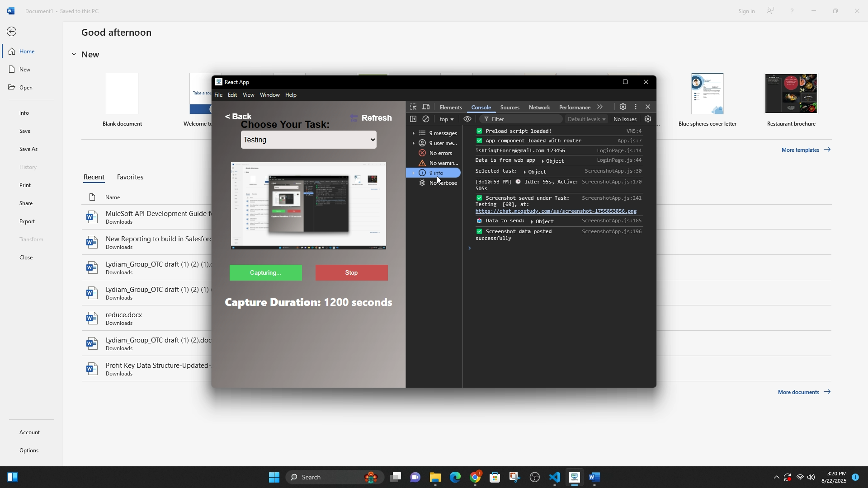This screenshot has height=488, width=868.
Task: Open the DevTools settings gear in the tab bar
Action: [x=623, y=107]
